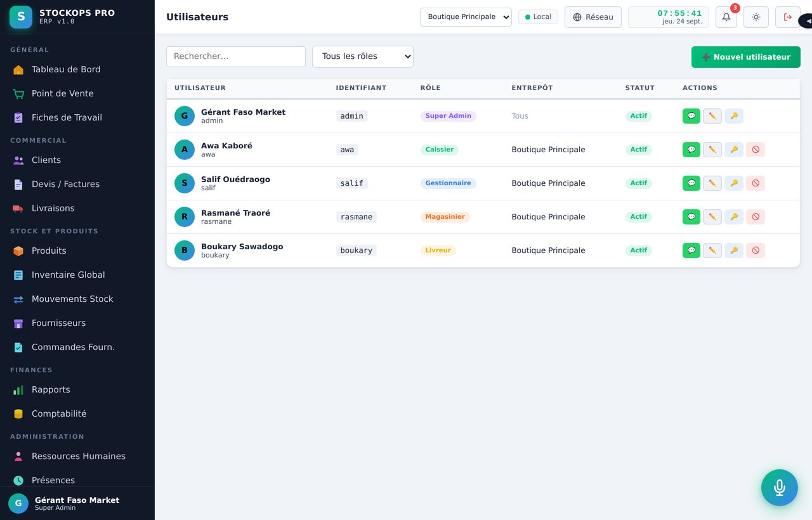Open Tableau de Bord in sidebar

coord(77,70)
